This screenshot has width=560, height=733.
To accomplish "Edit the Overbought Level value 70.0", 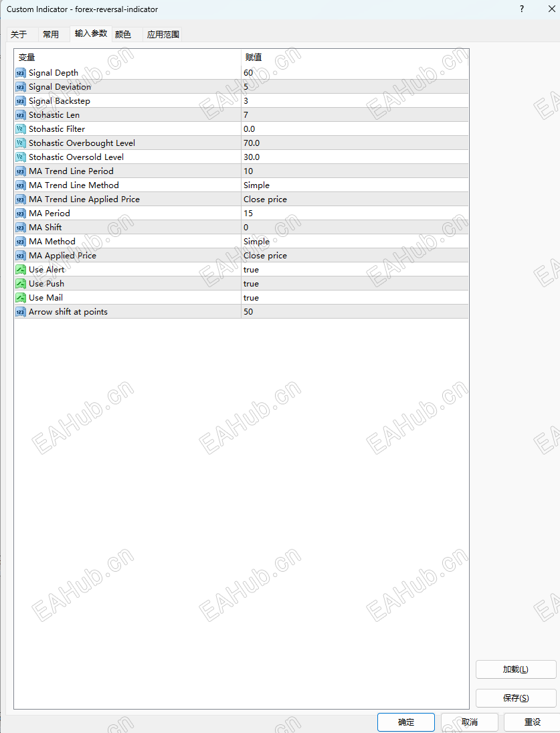I will point(355,143).
